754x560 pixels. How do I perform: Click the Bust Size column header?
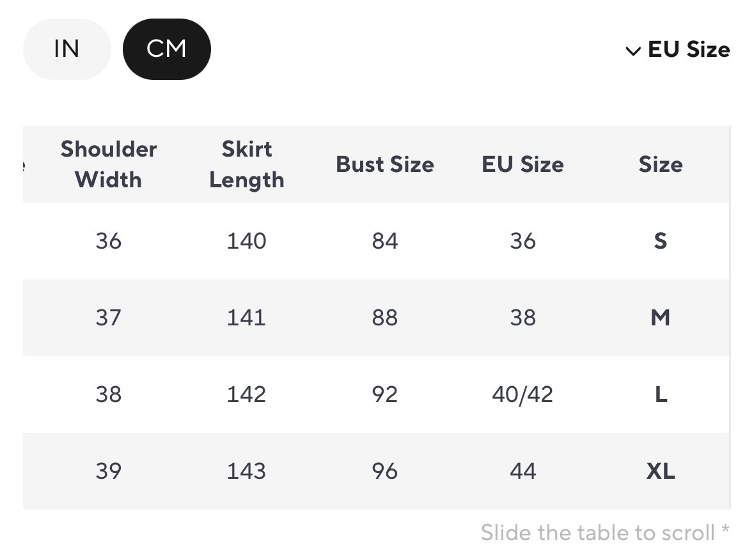pyautogui.click(x=384, y=164)
